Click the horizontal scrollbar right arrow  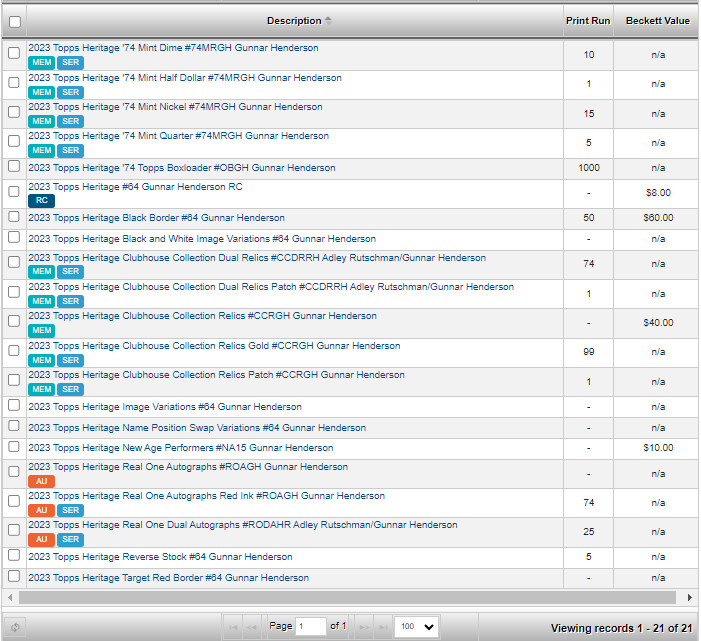tap(690, 597)
